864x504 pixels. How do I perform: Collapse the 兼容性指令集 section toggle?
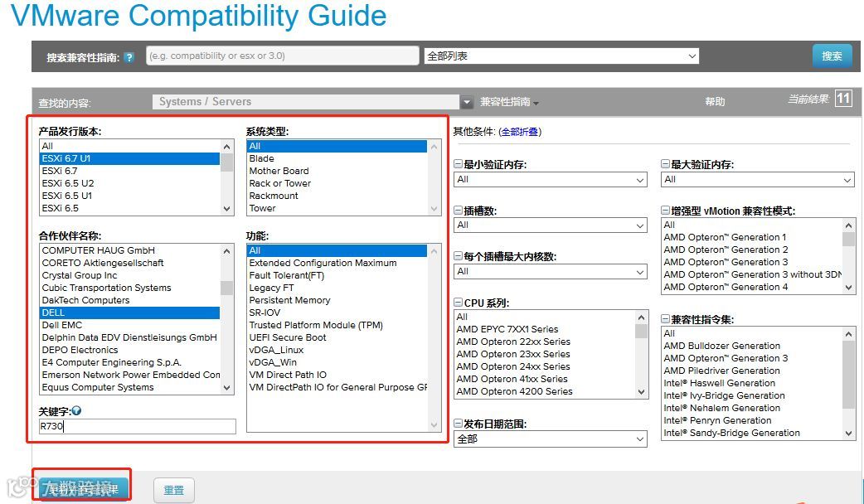click(x=665, y=319)
